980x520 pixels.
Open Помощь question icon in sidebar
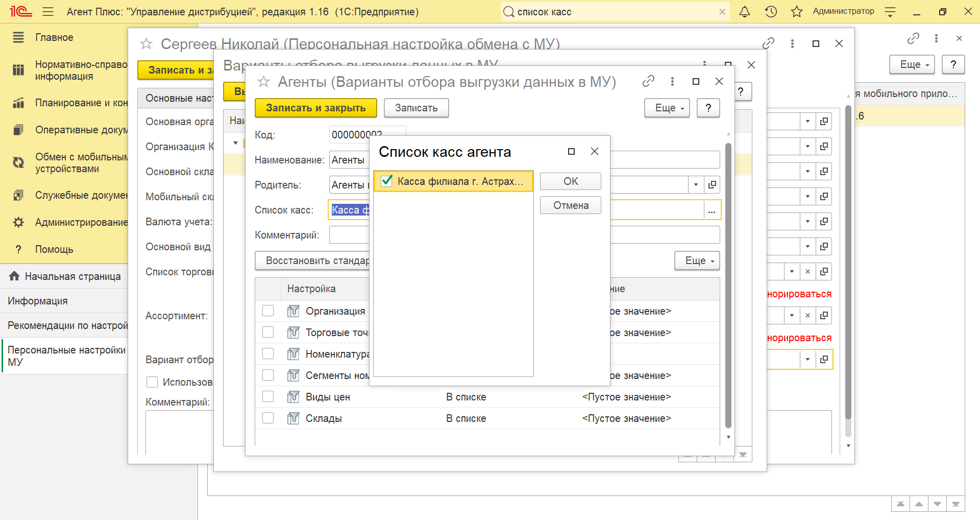pos(18,249)
